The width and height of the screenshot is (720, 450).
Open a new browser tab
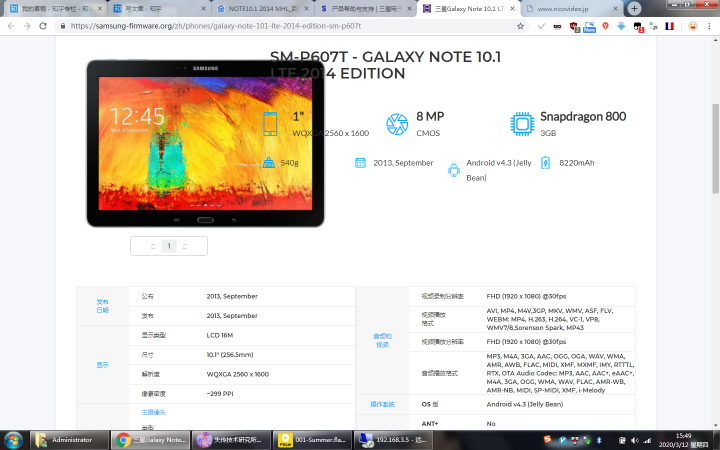pyautogui.click(x=634, y=8)
